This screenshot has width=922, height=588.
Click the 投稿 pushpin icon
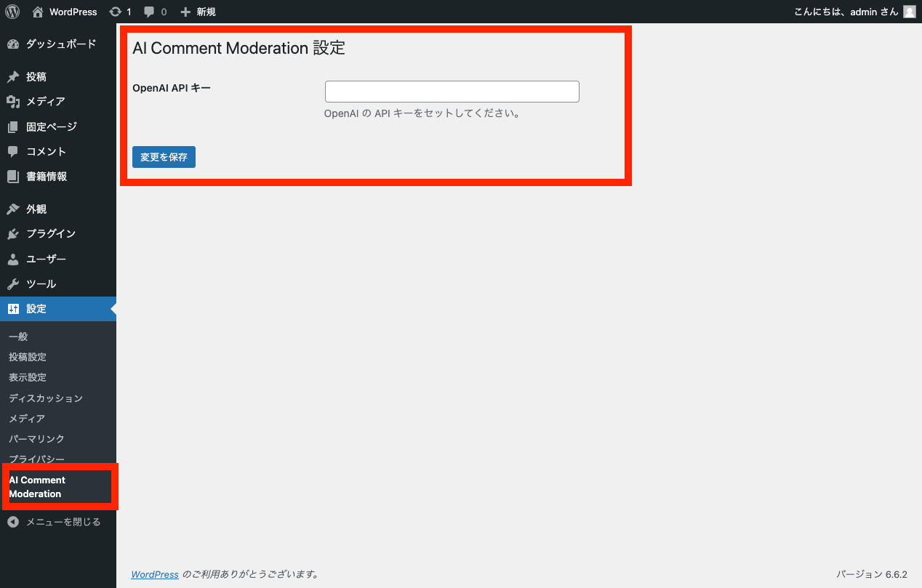tap(13, 77)
